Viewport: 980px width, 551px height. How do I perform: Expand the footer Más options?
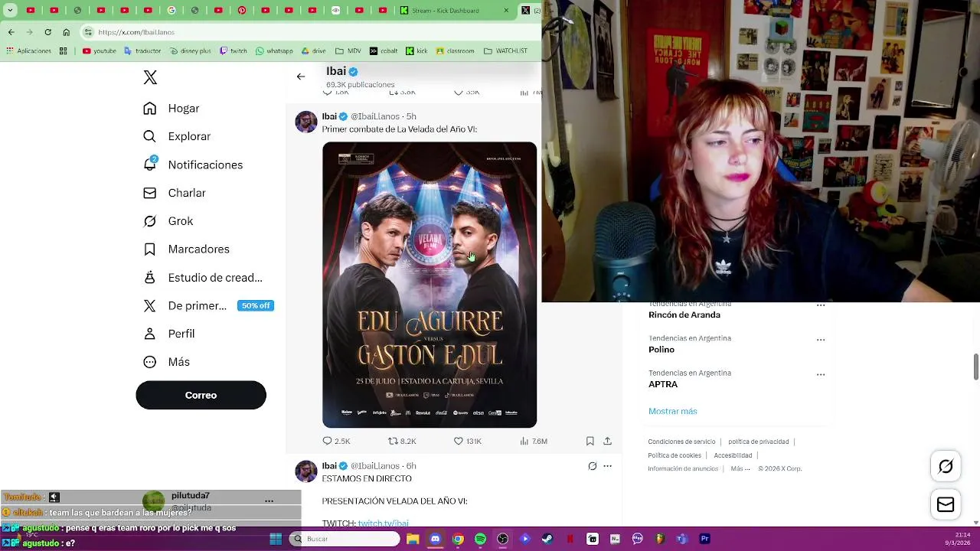point(740,468)
